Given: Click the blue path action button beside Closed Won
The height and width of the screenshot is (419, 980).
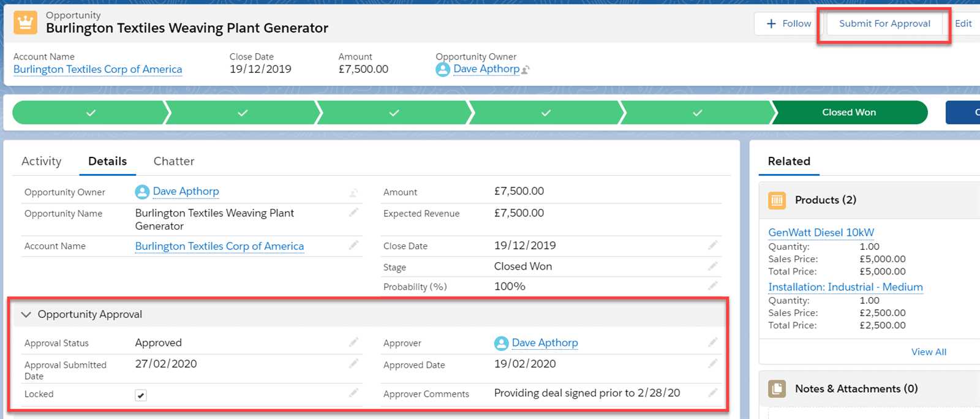Looking at the screenshot, I should click(x=963, y=112).
